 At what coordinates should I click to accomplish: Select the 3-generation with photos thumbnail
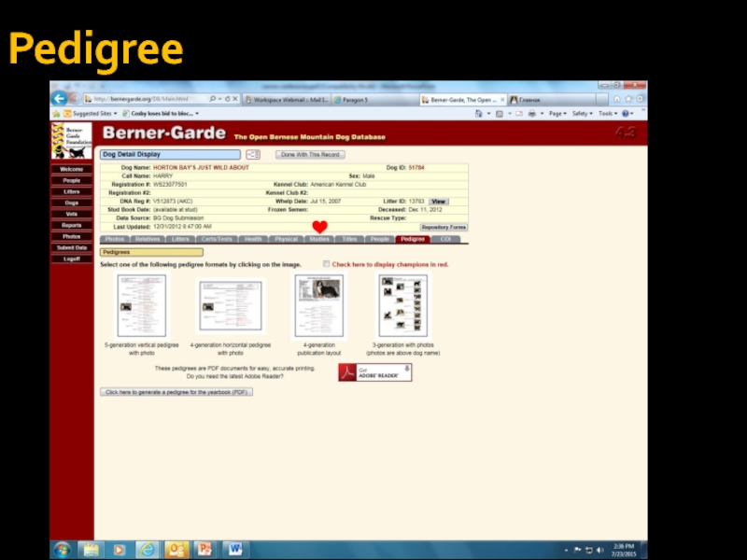click(x=403, y=305)
